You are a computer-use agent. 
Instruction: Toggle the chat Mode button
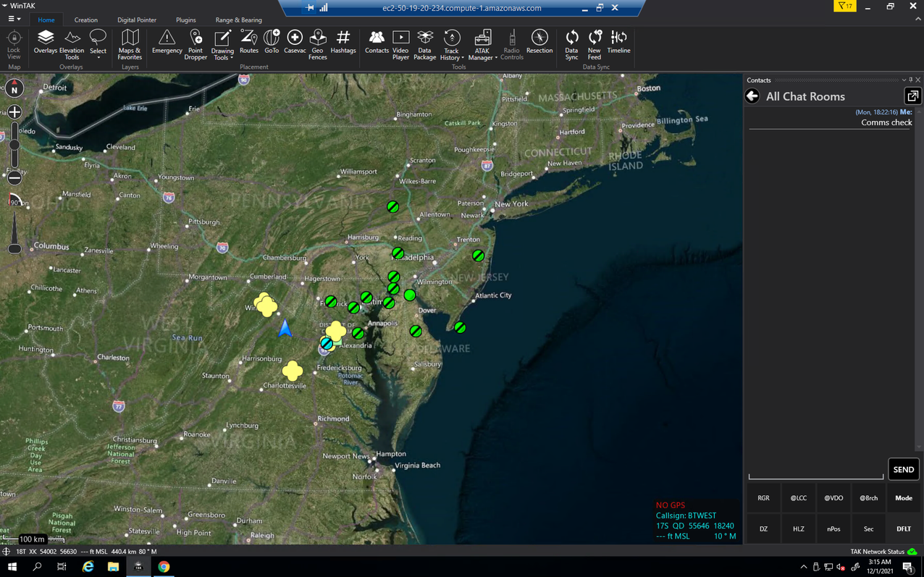coord(903,498)
